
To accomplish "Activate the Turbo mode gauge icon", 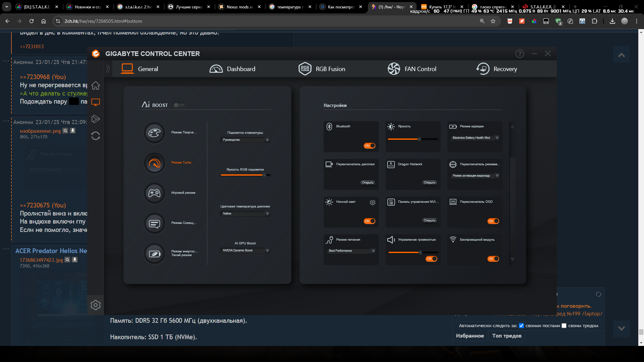I will (x=155, y=163).
